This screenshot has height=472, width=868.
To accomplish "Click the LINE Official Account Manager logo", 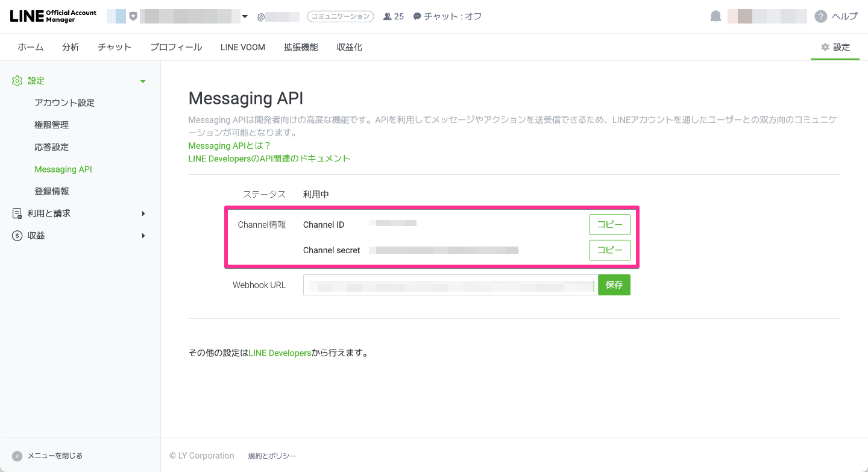I will click(x=53, y=16).
